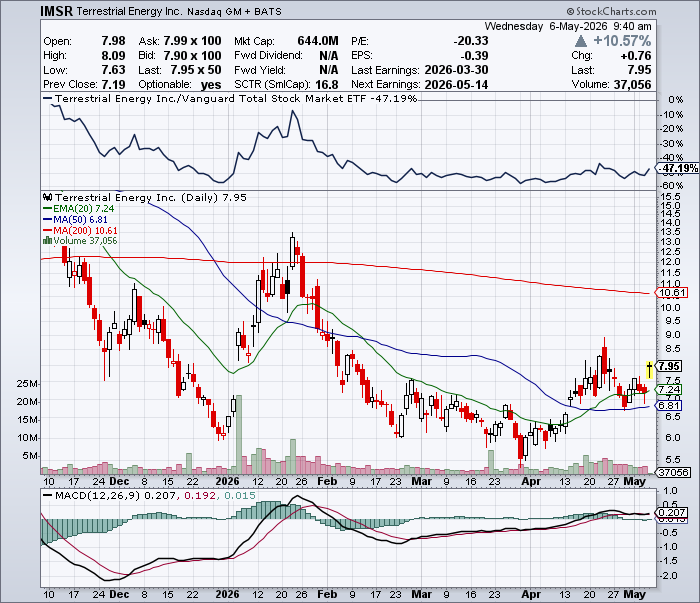
Task: Click the green up-triangle beside +10.57%
Action: (x=580, y=42)
